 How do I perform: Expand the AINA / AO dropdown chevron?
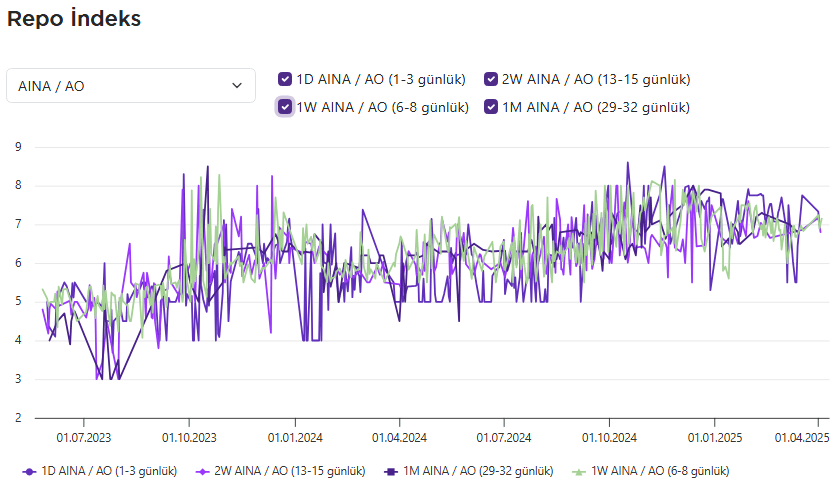(x=237, y=86)
